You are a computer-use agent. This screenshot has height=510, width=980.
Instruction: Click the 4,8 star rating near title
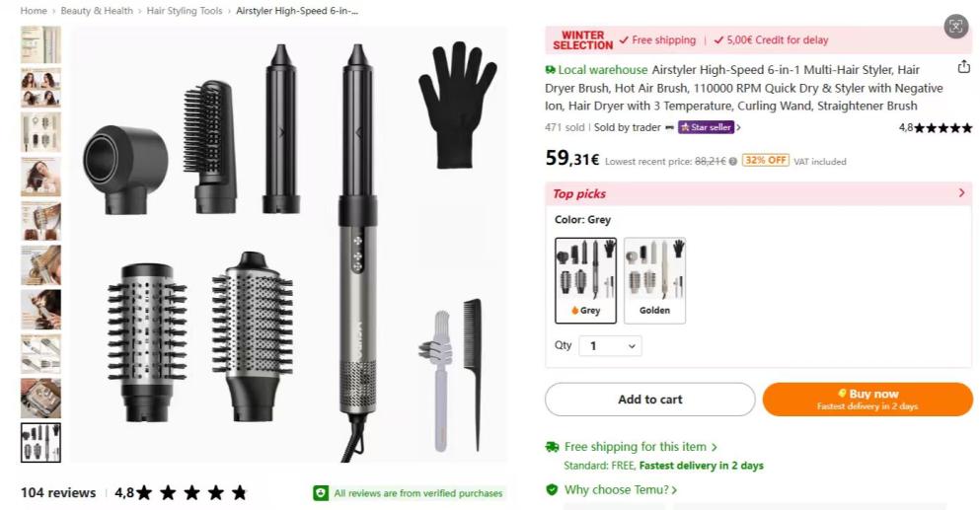pos(936,128)
